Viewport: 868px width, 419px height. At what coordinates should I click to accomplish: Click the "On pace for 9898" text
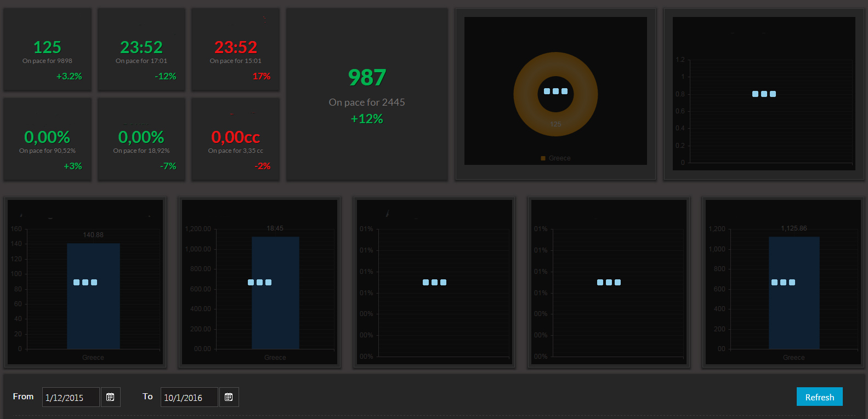tap(47, 61)
